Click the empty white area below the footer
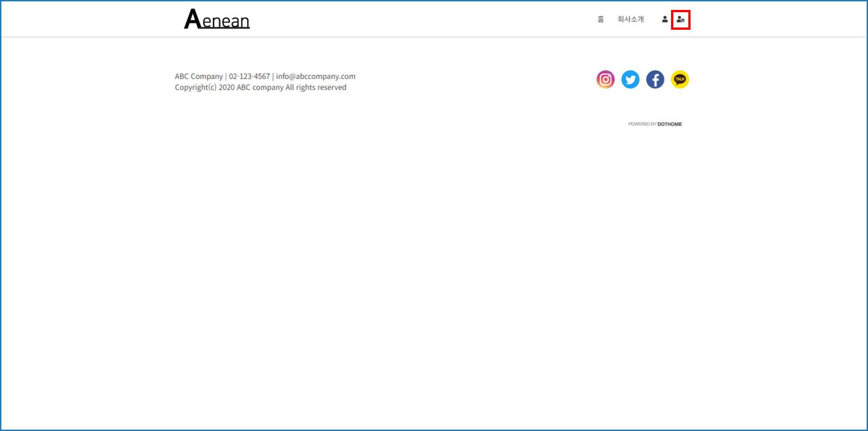Image resolution: width=868 pixels, height=431 pixels. 433,271
